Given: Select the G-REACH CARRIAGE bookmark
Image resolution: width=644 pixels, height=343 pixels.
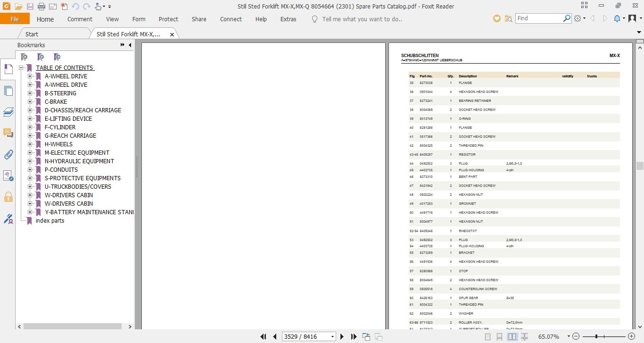Looking at the screenshot, I should point(70,136).
